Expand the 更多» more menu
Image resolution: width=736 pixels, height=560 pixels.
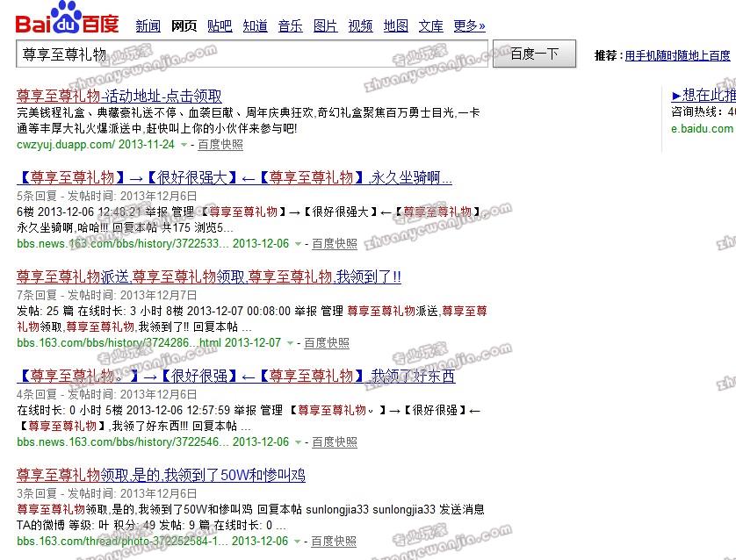tap(469, 25)
